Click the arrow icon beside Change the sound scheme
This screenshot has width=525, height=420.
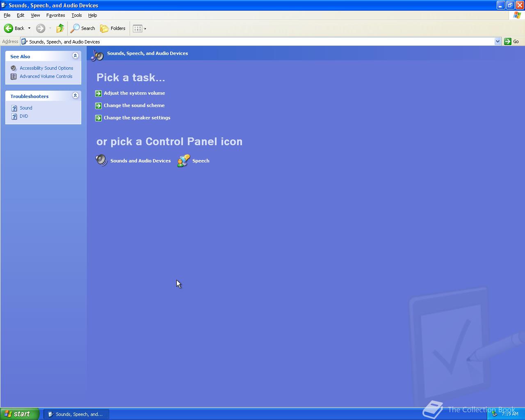(98, 106)
